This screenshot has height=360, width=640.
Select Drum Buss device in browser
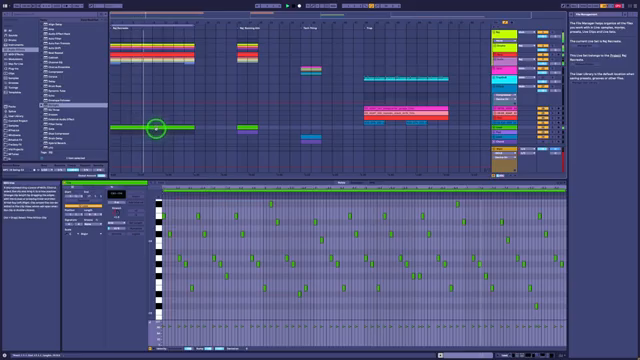pyautogui.click(x=55, y=86)
